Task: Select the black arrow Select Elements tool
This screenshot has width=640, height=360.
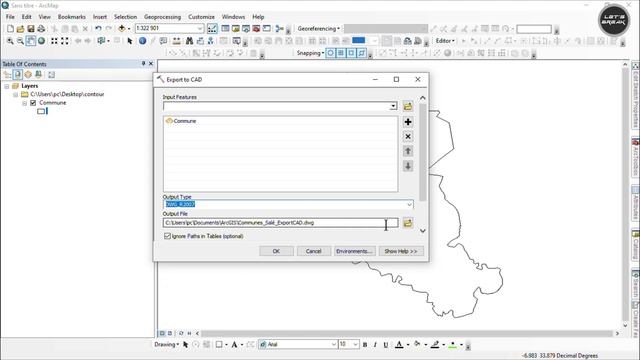Action: tap(130, 41)
